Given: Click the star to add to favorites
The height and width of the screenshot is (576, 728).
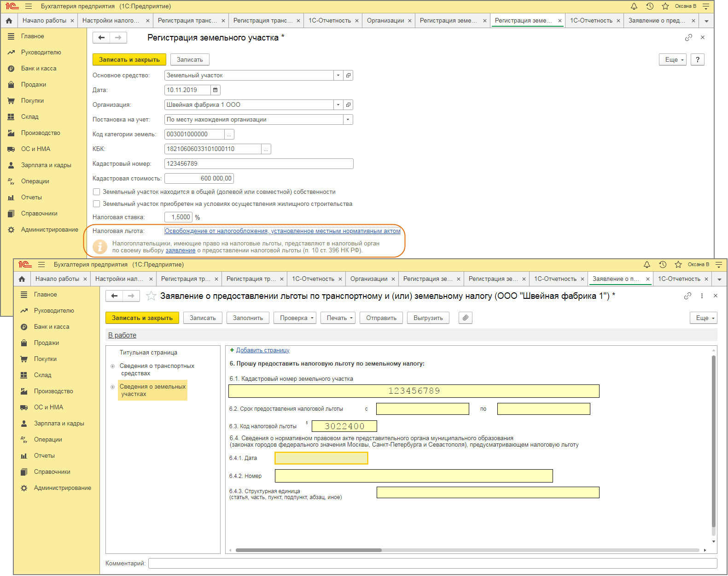Looking at the screenshot, I should click(x=151, y=296).
